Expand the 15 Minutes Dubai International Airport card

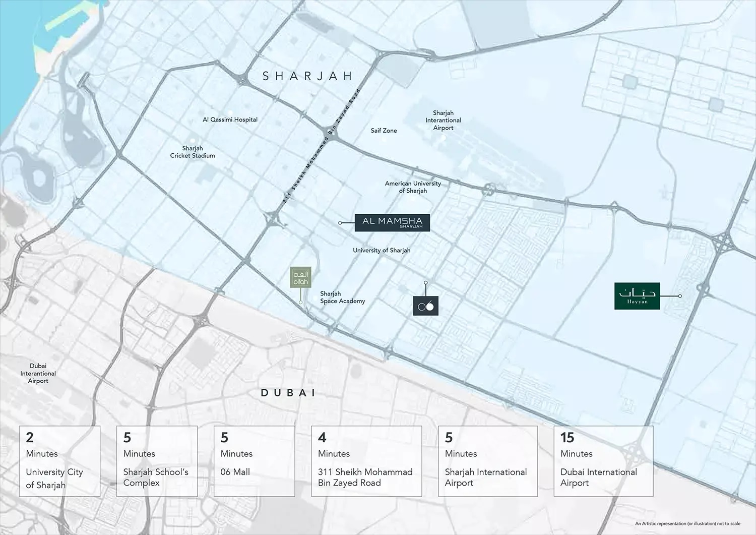(603, 460)
